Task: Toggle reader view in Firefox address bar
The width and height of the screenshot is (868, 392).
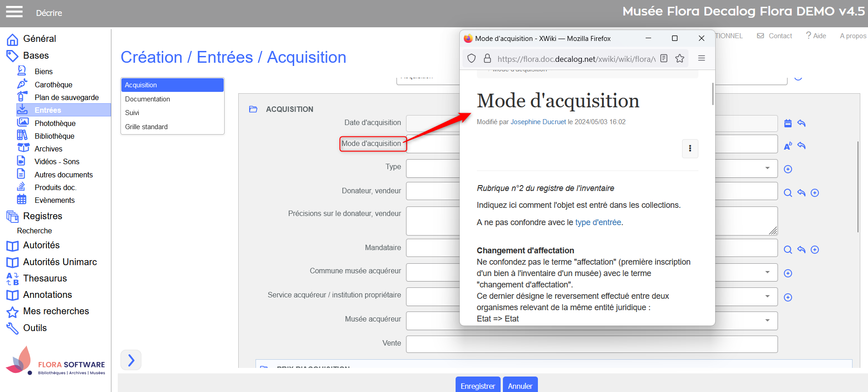Action: [664, 58]
